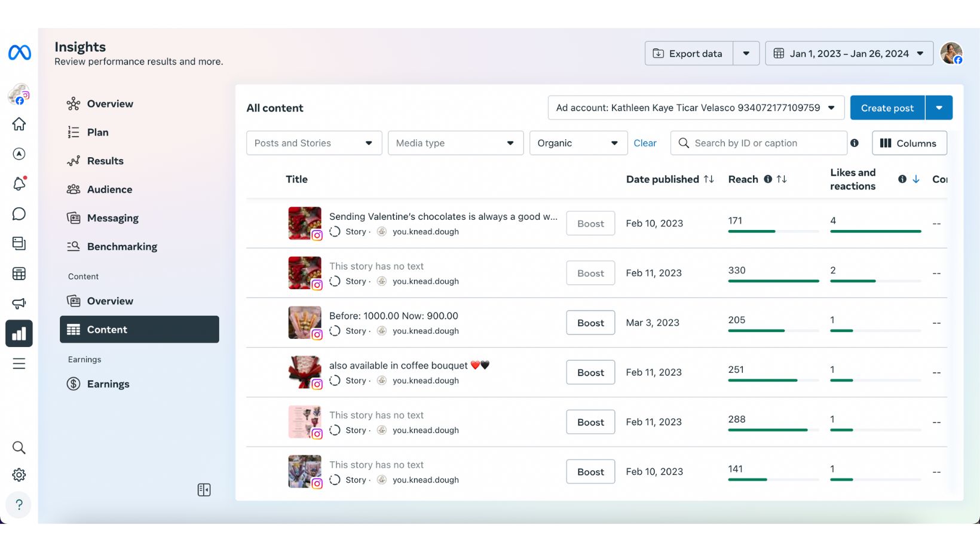The height and width of the screenshot is (552, 980).
Task: Open the notifications bell icon
Action: point(19,183)
